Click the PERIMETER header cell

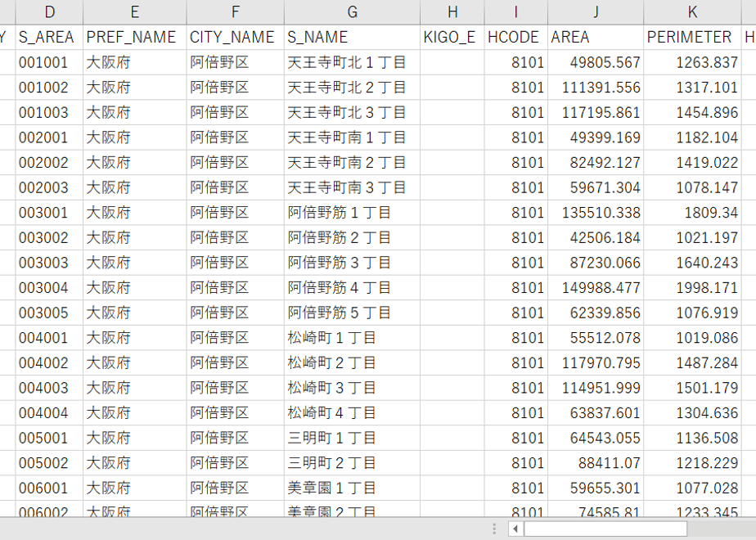(x=692, y=37)
